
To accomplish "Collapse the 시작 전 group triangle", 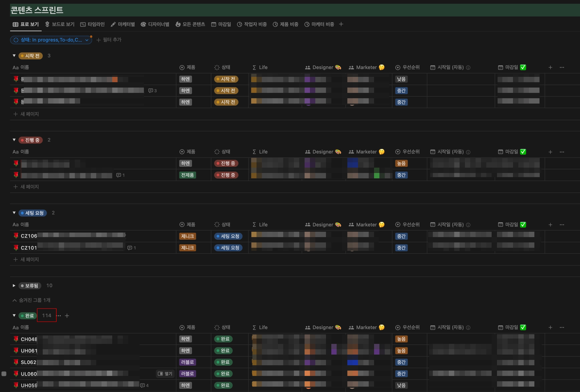I will pos(14,56).
